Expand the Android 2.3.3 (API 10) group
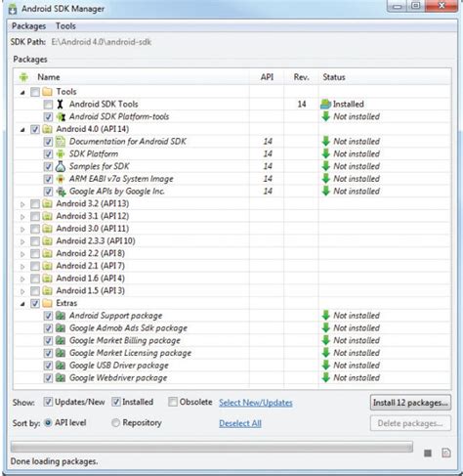 click(22, 241)
